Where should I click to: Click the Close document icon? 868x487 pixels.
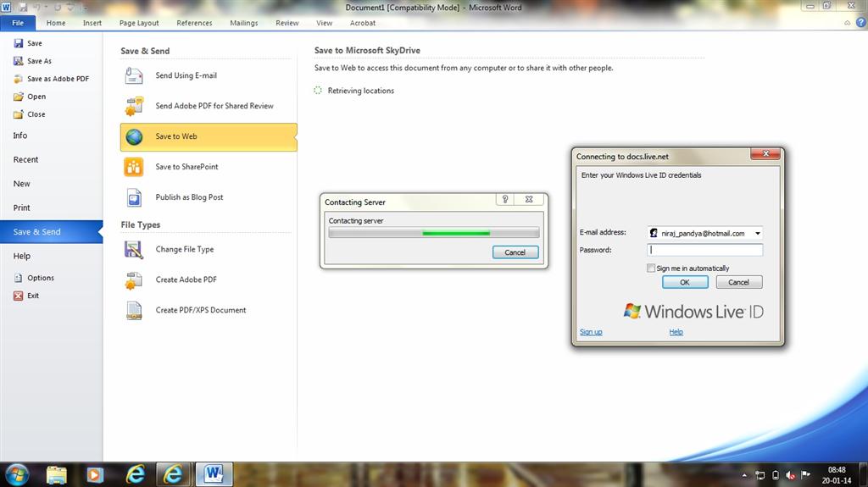pyautogui.click(x=19, y=114)
